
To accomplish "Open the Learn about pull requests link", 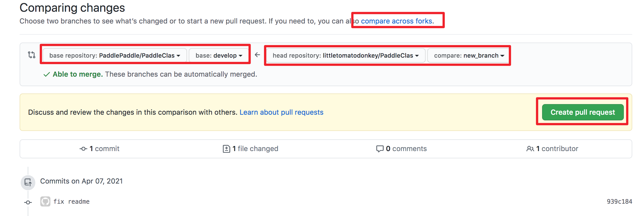I will [x=281, y=112].
